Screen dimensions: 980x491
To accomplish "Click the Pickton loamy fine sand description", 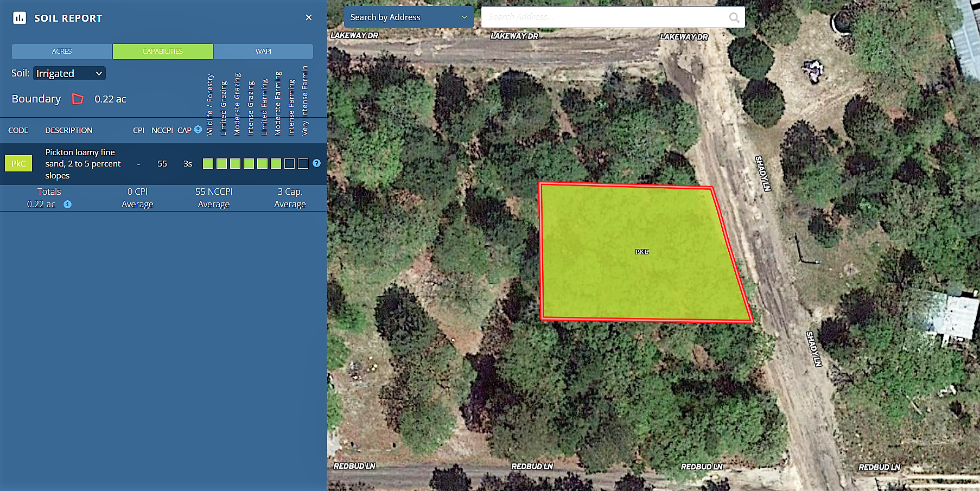I will point(82,164).
